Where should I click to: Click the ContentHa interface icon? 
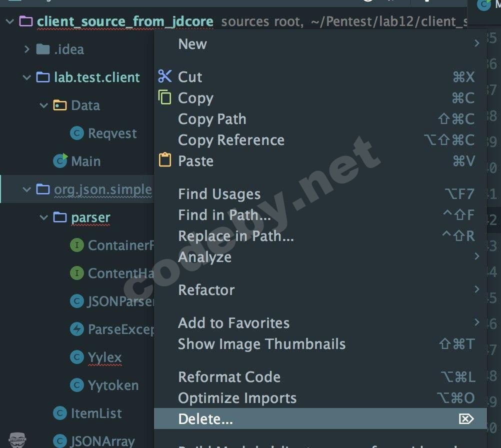[x=76, y=273]
